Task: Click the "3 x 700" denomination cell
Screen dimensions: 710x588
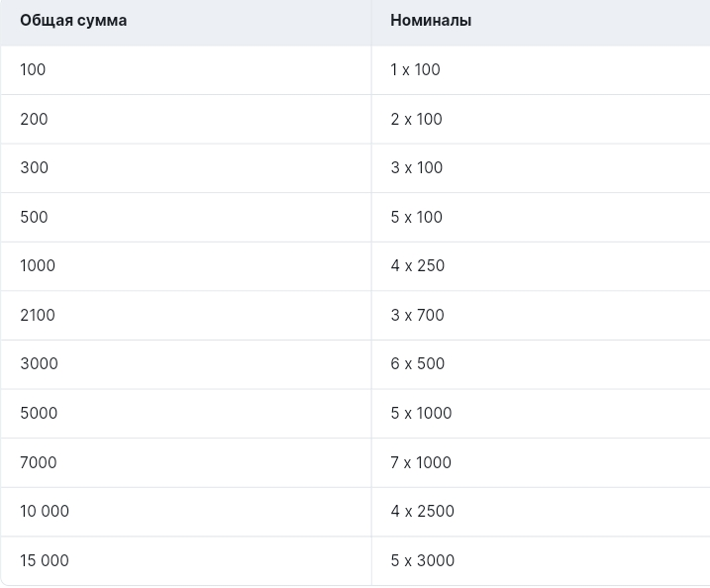Action: (417, 315)
